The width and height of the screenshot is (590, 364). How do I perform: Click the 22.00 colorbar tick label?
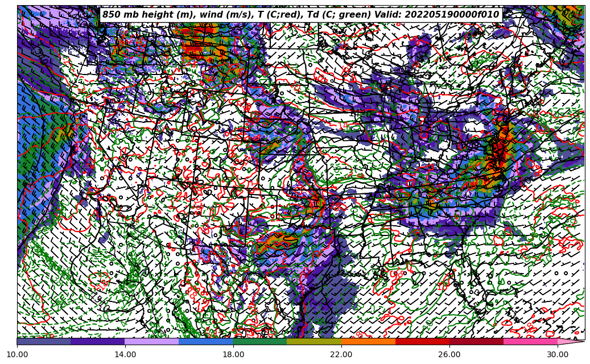pos(341,354)
